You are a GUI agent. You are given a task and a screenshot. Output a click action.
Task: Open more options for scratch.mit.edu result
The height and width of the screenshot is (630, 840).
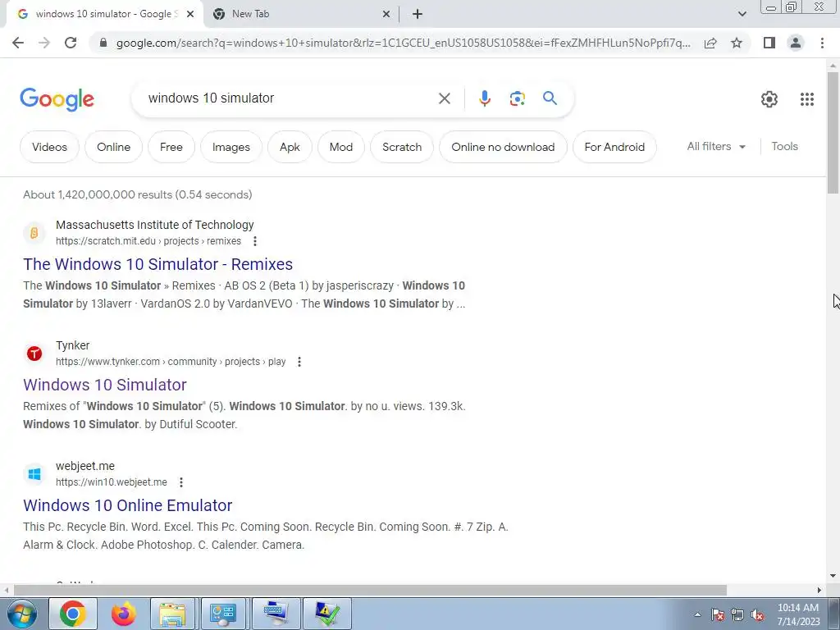click(x=255, y=241)
